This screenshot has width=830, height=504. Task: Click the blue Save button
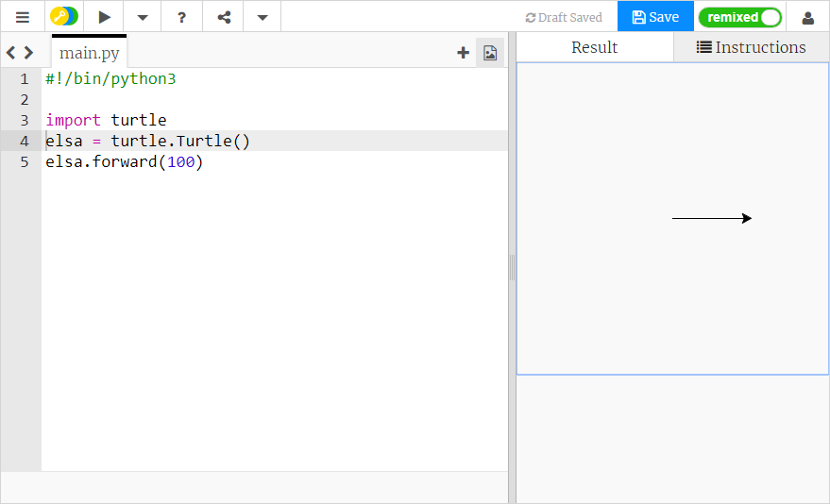click(655, 17)
